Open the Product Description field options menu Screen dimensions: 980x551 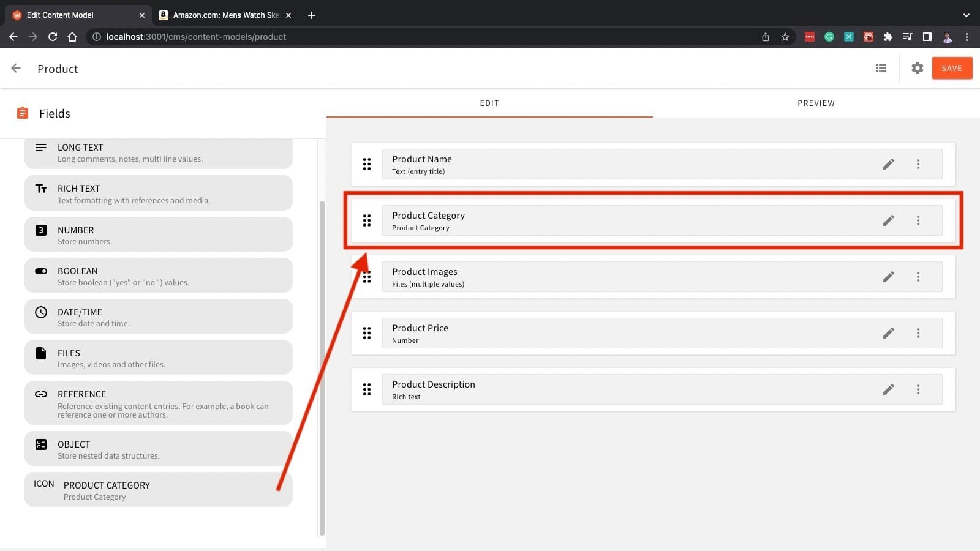[x=918, y=389]
